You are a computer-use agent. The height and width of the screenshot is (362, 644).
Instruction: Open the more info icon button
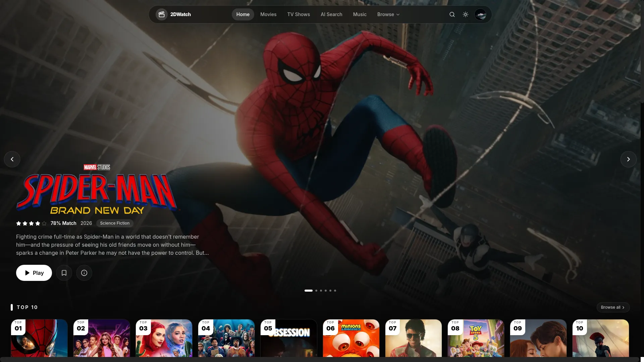pyautogui.click(x=84, y=273)
